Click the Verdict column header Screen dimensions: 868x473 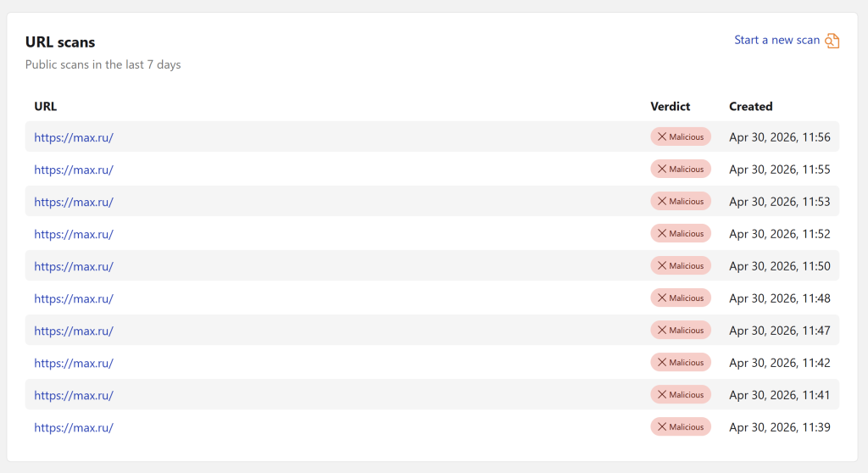click(670, 107)
